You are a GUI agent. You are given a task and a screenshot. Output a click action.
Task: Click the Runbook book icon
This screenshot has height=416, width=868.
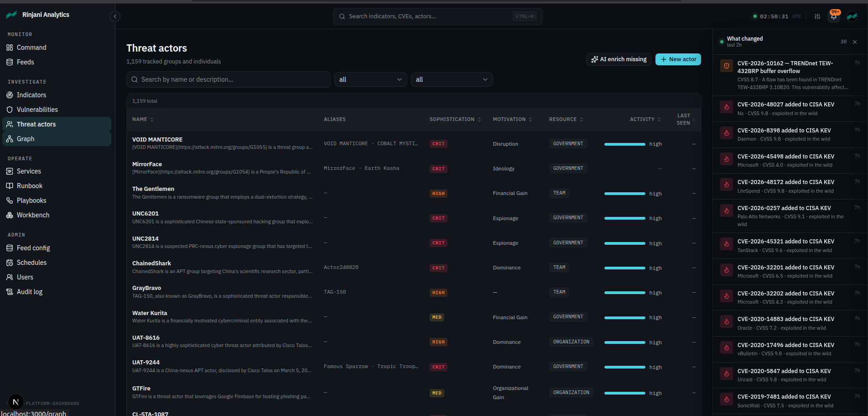pos(10,186)
